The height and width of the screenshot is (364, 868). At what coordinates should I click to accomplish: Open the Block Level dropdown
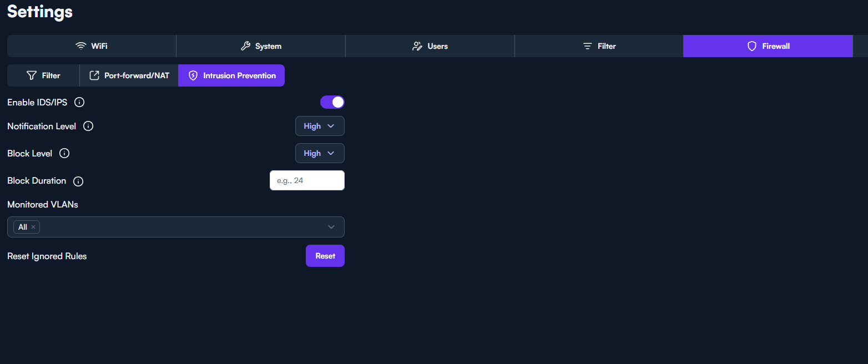pyautogui.click(x=320, y=153)
